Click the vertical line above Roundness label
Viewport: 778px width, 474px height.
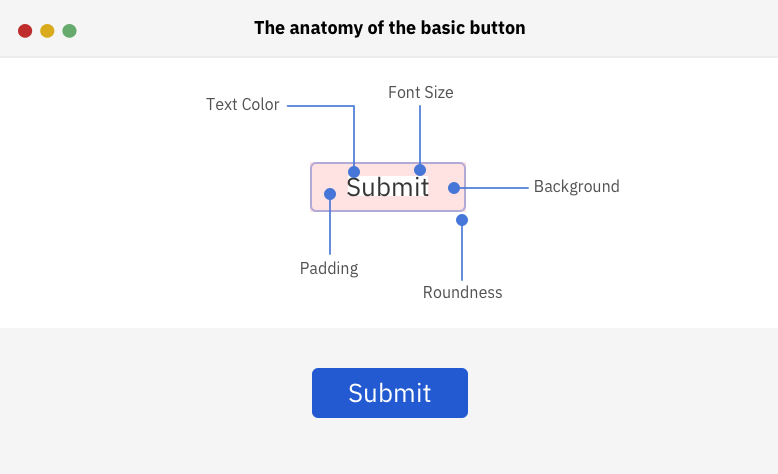462,254
